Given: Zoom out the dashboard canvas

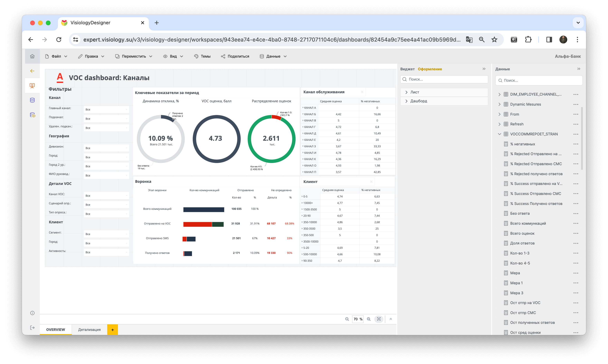Looking at the screenshot, I should (347, 319).
